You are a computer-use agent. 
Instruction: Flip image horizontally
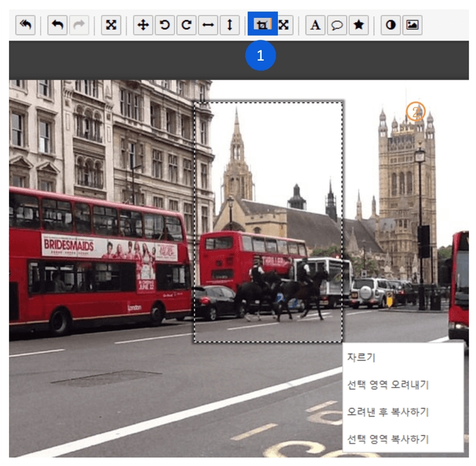(208, 25)
